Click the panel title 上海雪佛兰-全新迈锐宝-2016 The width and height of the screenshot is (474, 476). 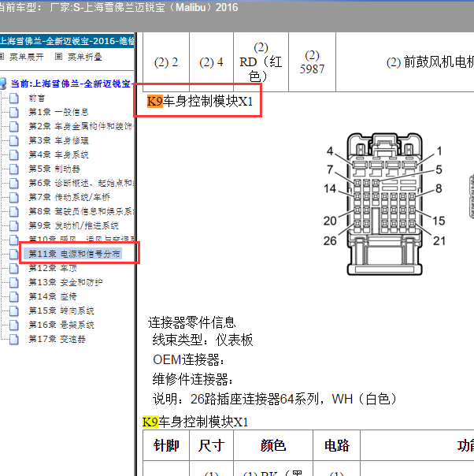click(x=67, y=41)
